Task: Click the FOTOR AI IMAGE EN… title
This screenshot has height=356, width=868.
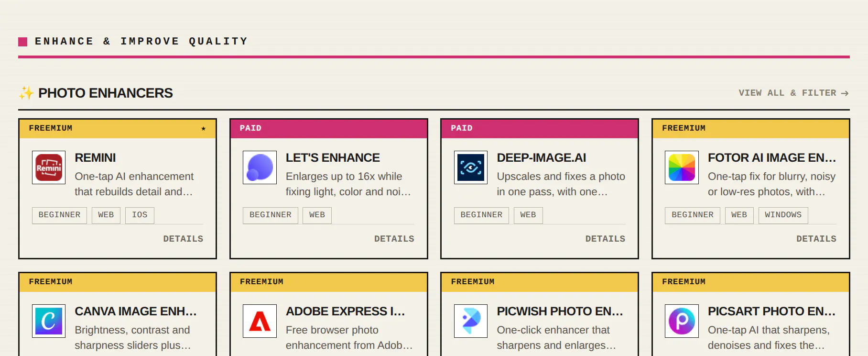Action: (772, 158)
